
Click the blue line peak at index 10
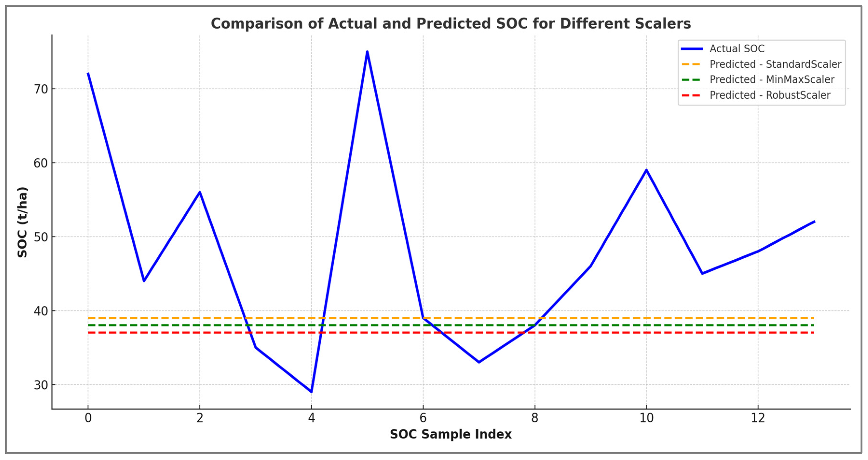pyautogui.click(x=646, y=170)
